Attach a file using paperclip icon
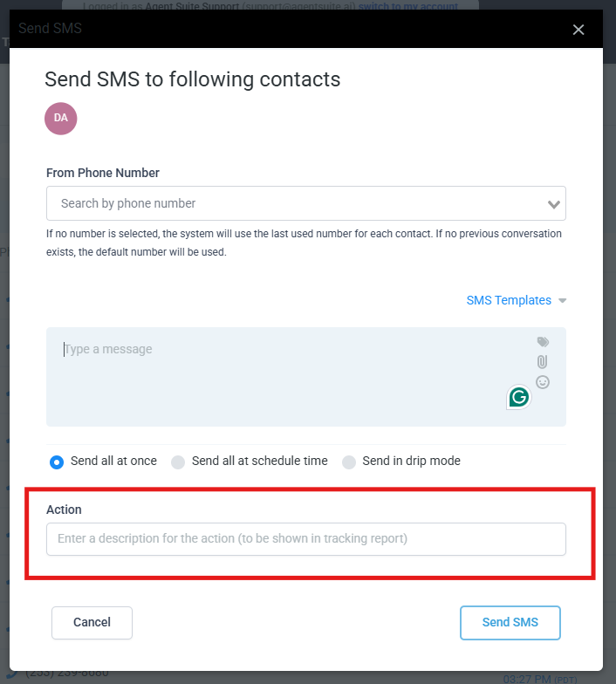Viewport: 616px width, 684px height. (543, 361)
